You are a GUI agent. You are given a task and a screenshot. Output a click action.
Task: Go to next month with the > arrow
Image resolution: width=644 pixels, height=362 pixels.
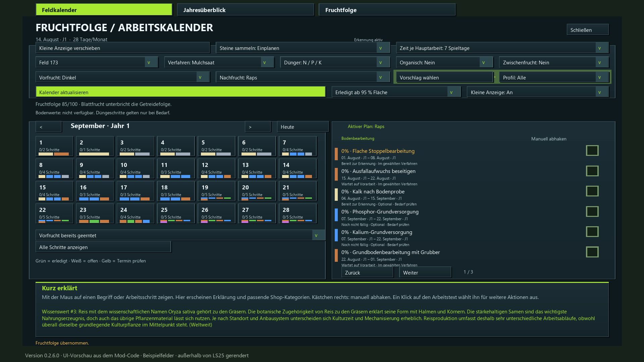tap(258, 127)
